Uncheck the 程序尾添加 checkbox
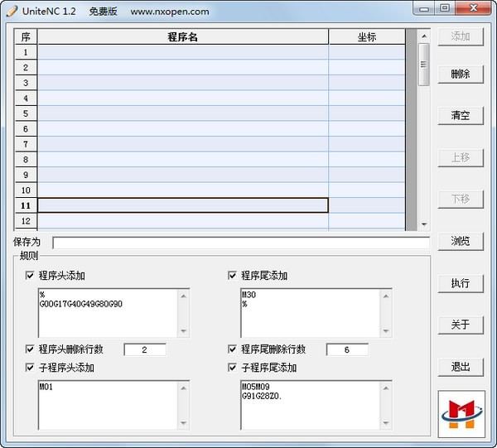Viewport: 497px width, 448px height. [x=233, y=276]
